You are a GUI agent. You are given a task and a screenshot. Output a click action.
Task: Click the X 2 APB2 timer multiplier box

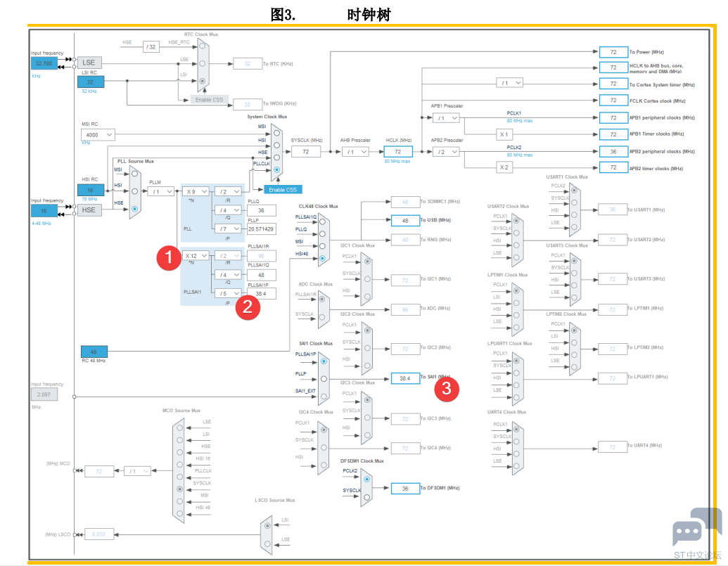pos(503,167)
